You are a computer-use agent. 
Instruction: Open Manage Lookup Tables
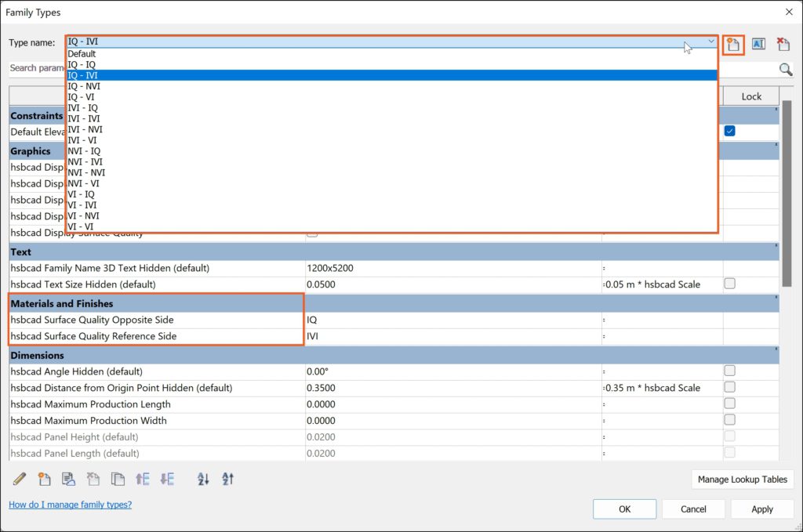[x=742, y=480]
